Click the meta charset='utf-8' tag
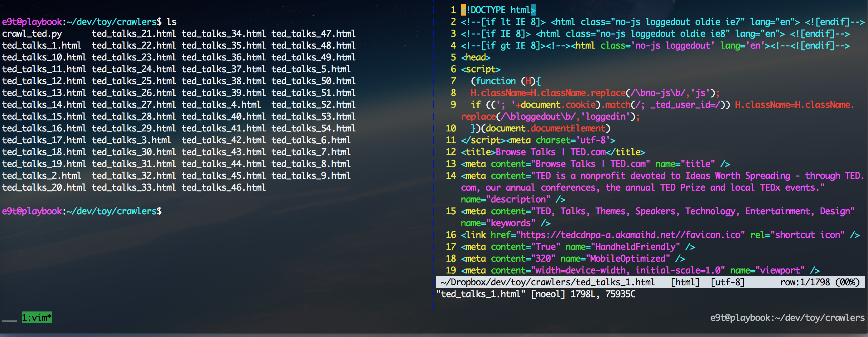Image resolution: width=868 pixels, height=337 pixels. (561, 140)
